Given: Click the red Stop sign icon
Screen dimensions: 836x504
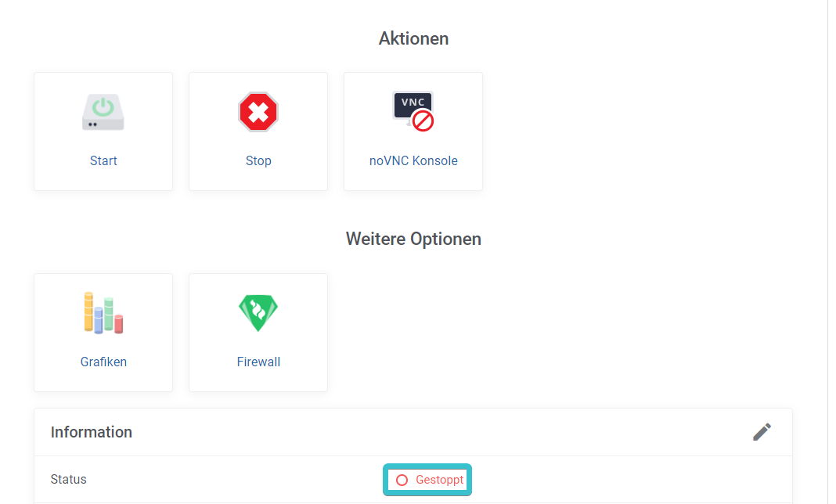Looking at the screenshot, I should tap(258, 112).
